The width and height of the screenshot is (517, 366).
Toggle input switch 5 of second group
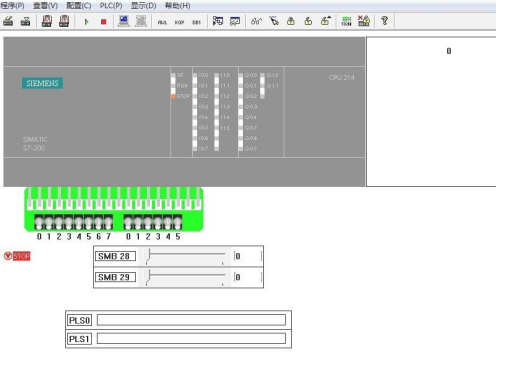[x=178, y=222]
